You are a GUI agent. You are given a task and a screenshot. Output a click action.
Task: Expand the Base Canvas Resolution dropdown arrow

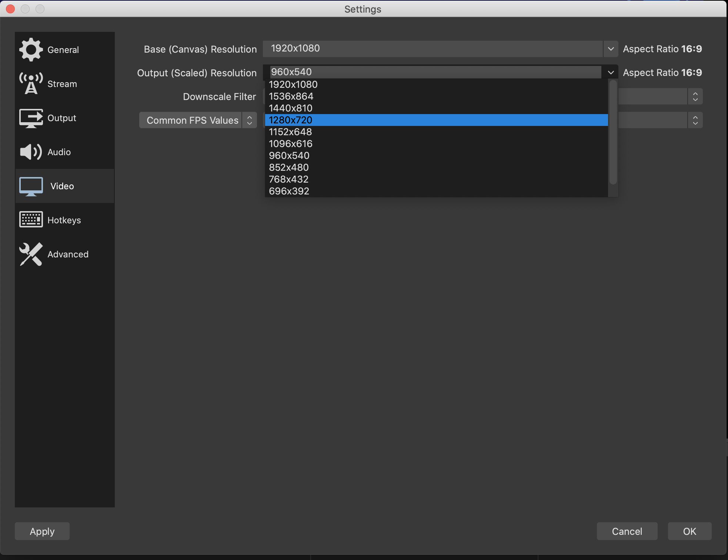tap(611, 49)
